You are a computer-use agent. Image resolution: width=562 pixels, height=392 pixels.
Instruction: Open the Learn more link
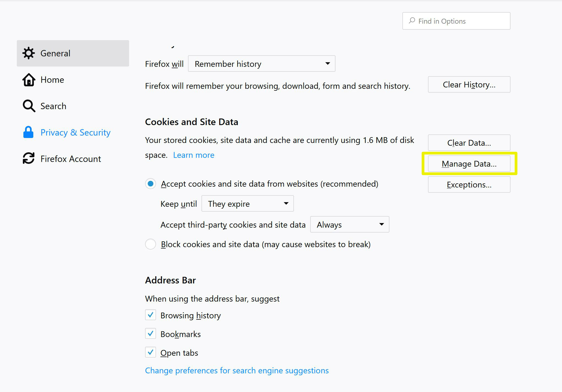[193, 155]
